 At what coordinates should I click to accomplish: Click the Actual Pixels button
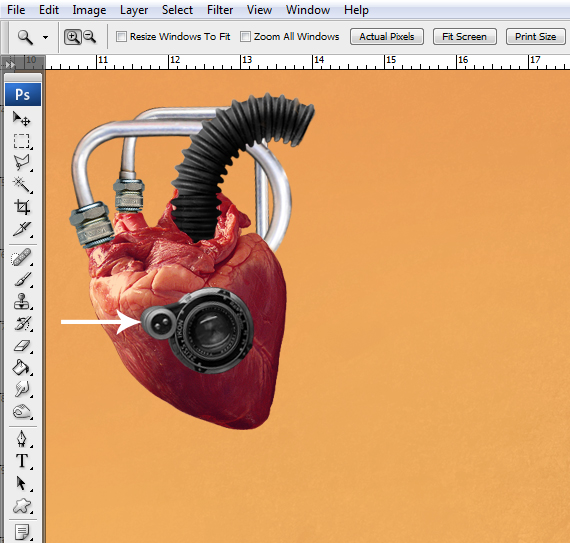click(x=387, y=37)
